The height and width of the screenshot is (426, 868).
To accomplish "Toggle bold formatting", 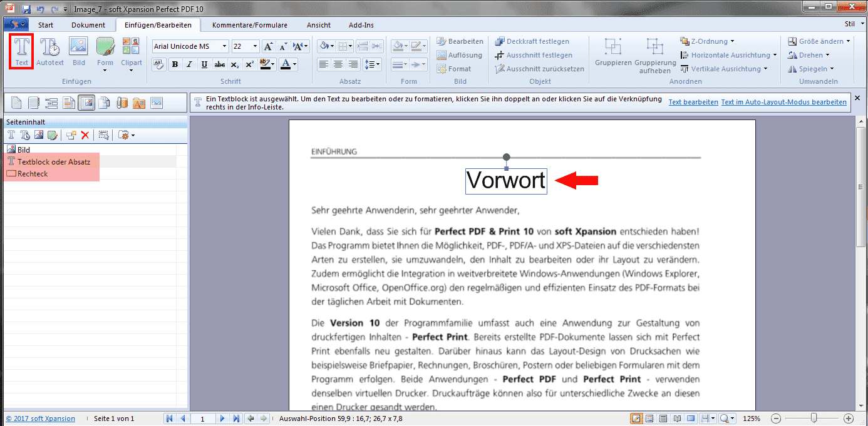I will (x=175, y=64).
